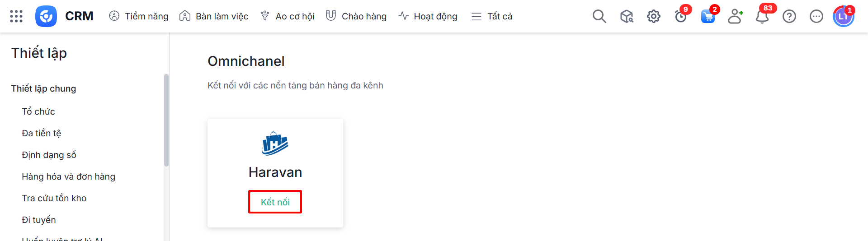Viewport: 868px width, 241px height.
Task: Open the chat bubble icon
Action: [x=816, y=16]
